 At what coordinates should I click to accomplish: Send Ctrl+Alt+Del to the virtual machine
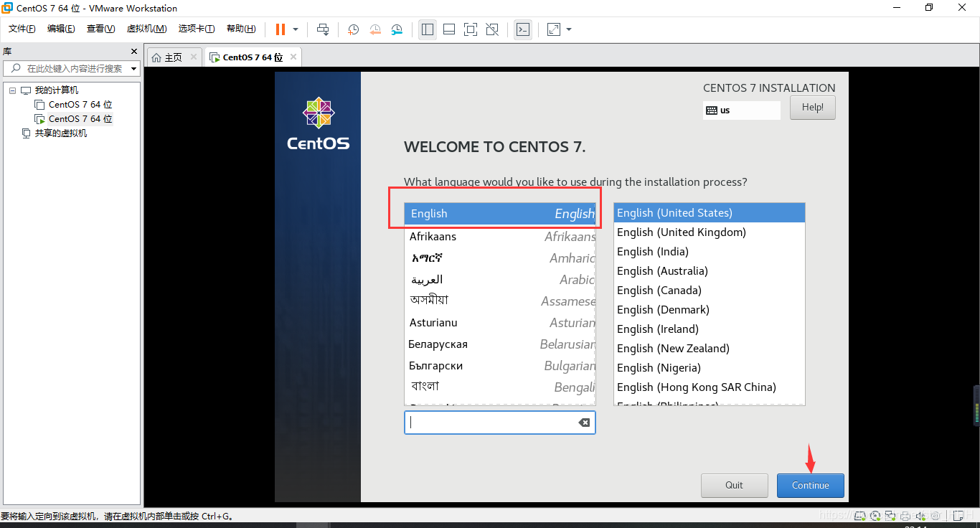coord(323,29)
